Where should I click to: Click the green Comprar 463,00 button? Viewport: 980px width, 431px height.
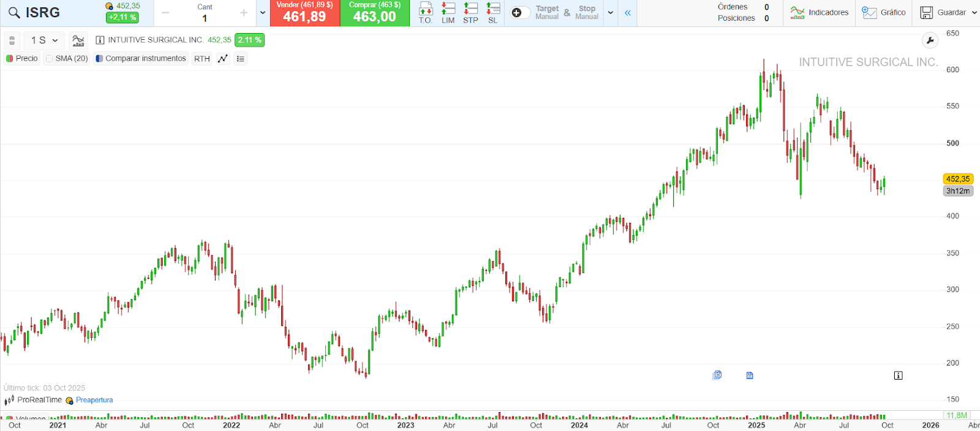click(x=375, y=13)
